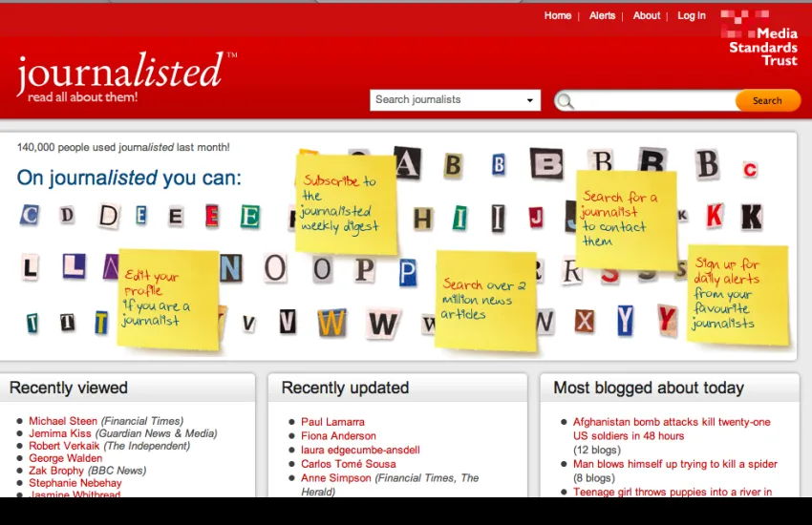This screenshot has height=525, width=812.
Task: Open George Walden's profile link
Action: 65,458
